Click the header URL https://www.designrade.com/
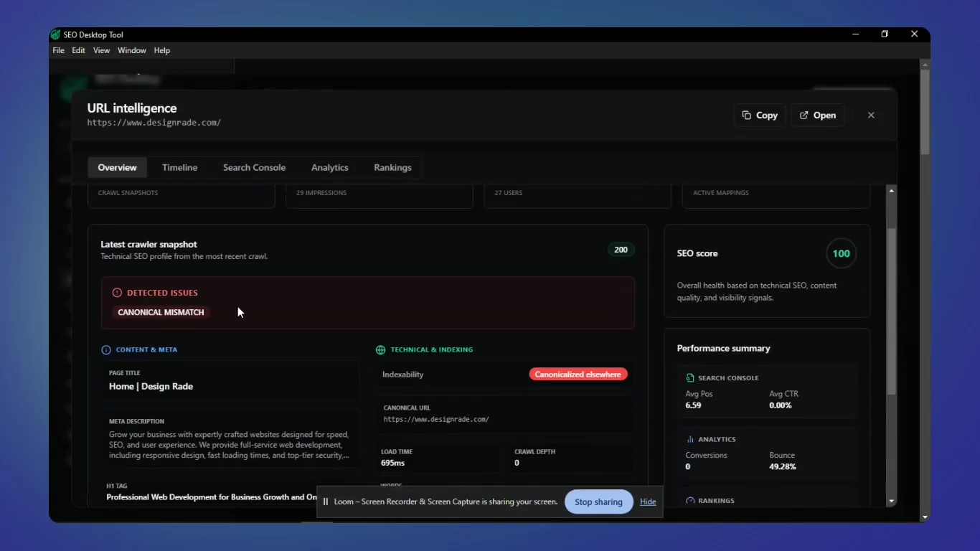Image resolution: width=980 pixels, height=551 pixels. (154, 123)
